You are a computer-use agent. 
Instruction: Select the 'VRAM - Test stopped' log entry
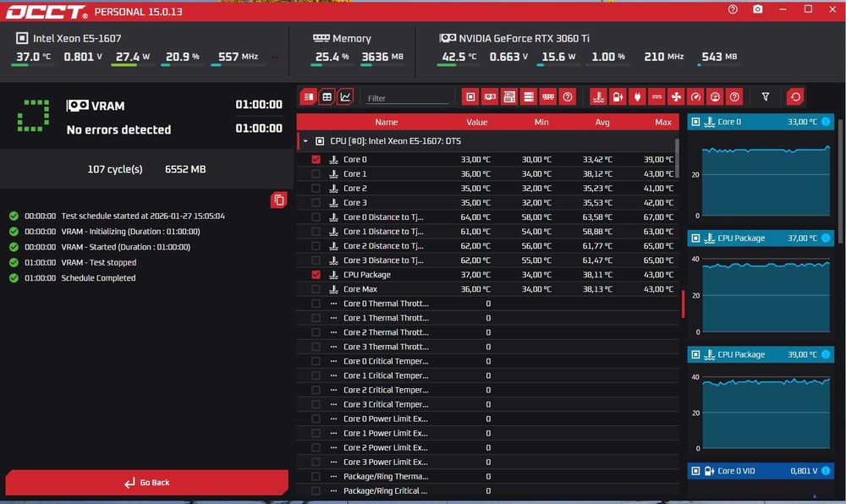99,262
